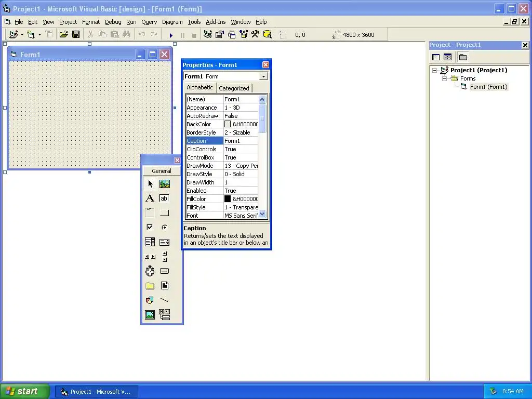The width and height of the screenshot is (532, 399).
Task: Select the (Name) property row
Action: pos(222,99)
